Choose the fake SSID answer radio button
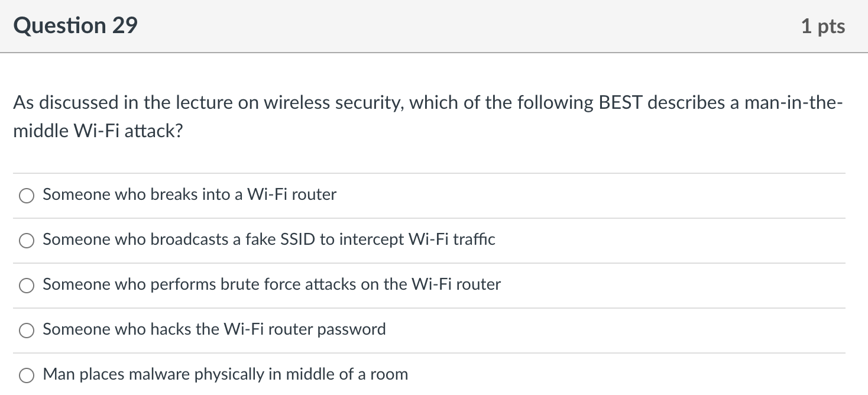Image resolution: width=868 pixels, height=395 pixels. tap(27, 241)
